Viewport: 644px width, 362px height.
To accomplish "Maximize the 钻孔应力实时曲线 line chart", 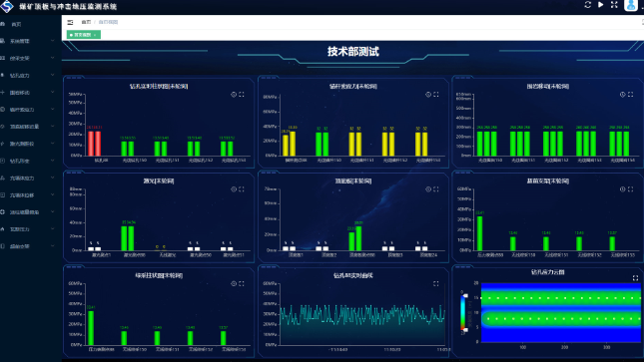I will pyautogui.click(x=436, y=283).
